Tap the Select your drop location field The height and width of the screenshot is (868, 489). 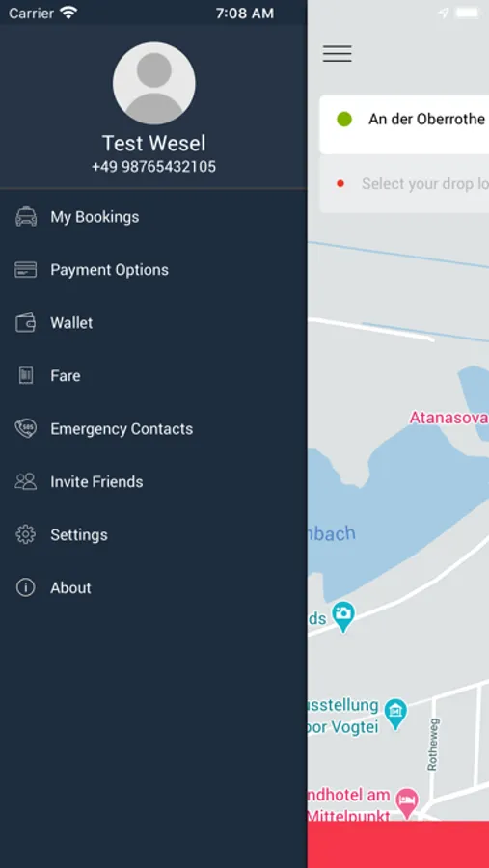coord(404,184)
